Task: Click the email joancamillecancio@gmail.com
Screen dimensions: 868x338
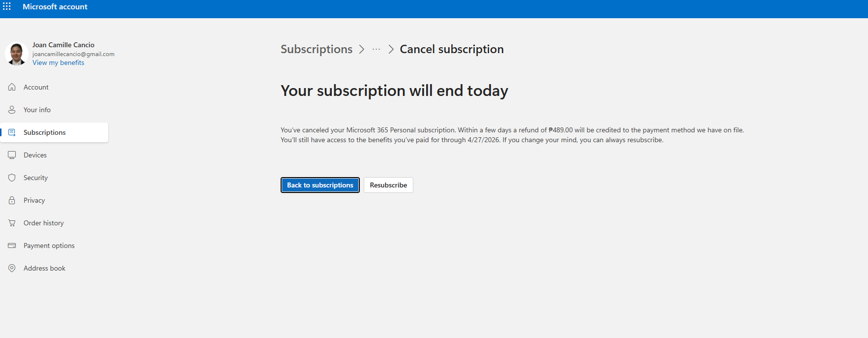Action: tap(73, 54)
